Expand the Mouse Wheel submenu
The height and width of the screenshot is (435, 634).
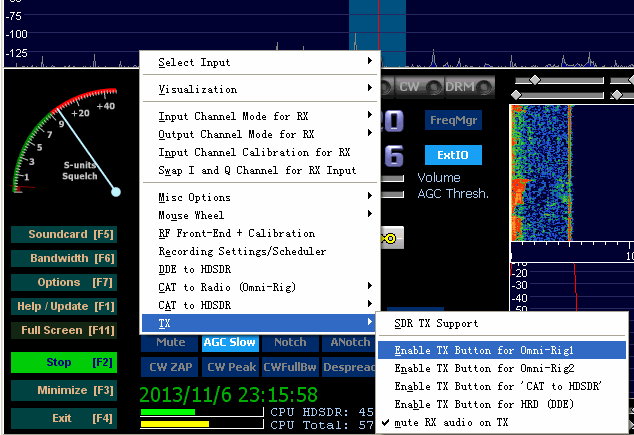click(260, 215)
